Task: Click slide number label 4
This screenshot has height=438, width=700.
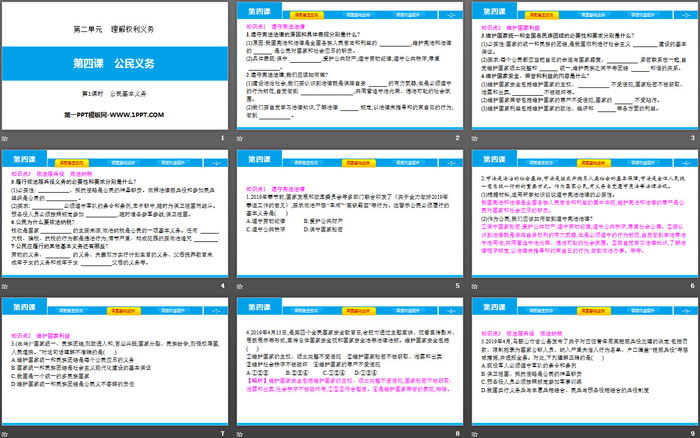Action: click(222, 286)
